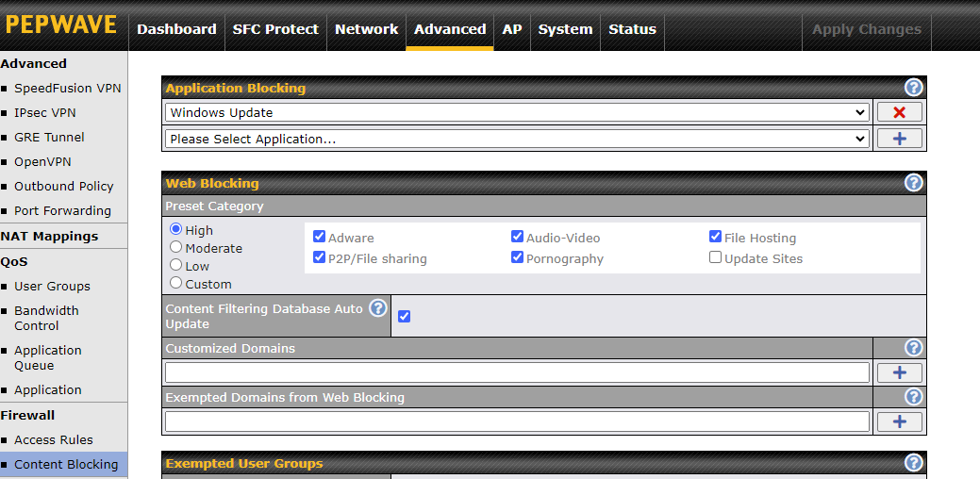
Task: Click plus icon to add selected application
Action: (x=899, y=139)
